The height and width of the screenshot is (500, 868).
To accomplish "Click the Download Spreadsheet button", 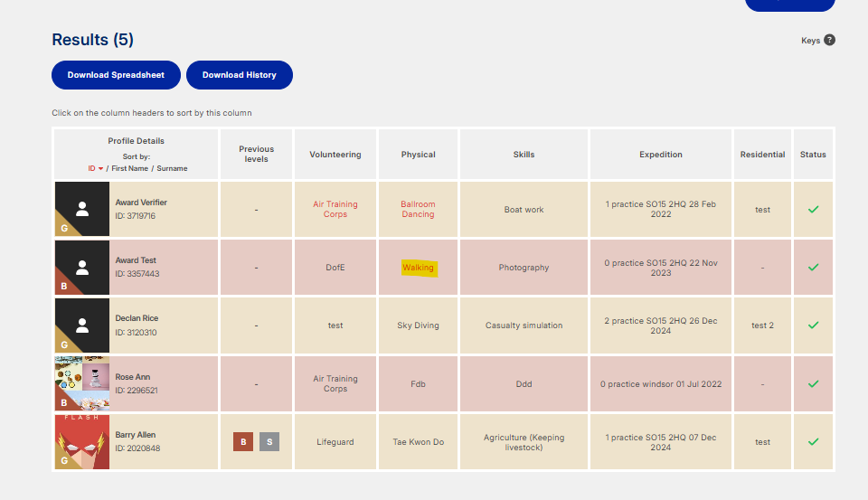I will click(x=116, y=75).
